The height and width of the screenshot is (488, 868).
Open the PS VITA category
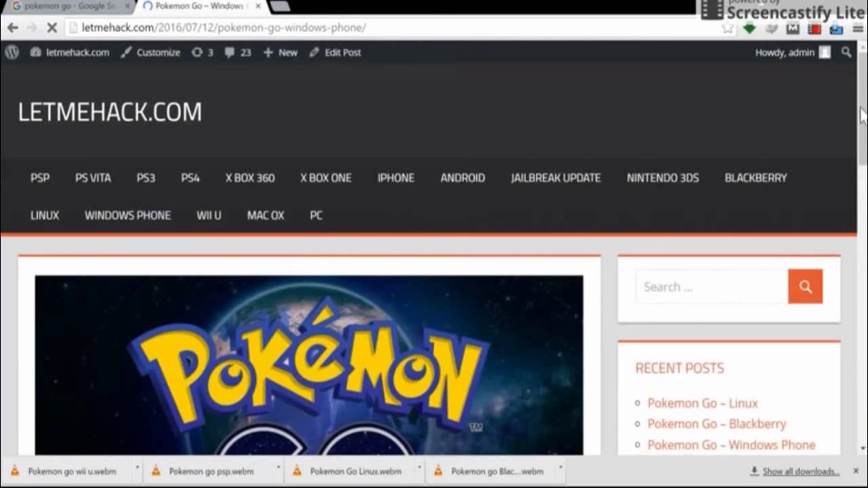pyautogui.click(x=93, y=178)
